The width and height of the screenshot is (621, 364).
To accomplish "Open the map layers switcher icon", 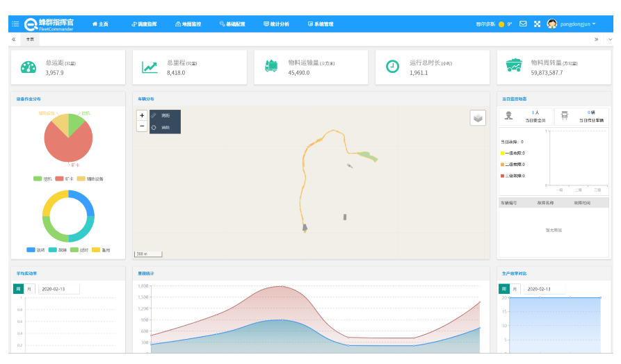I will [478, 118].
